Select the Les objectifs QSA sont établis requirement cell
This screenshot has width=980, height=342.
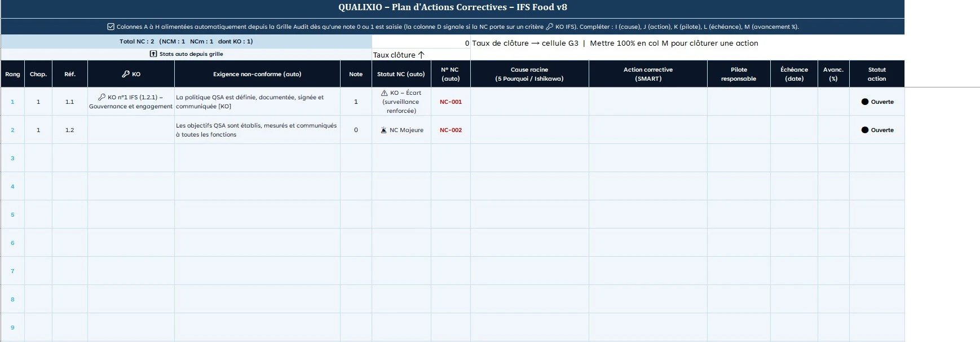pyautogui.click(x=257, y=130)
